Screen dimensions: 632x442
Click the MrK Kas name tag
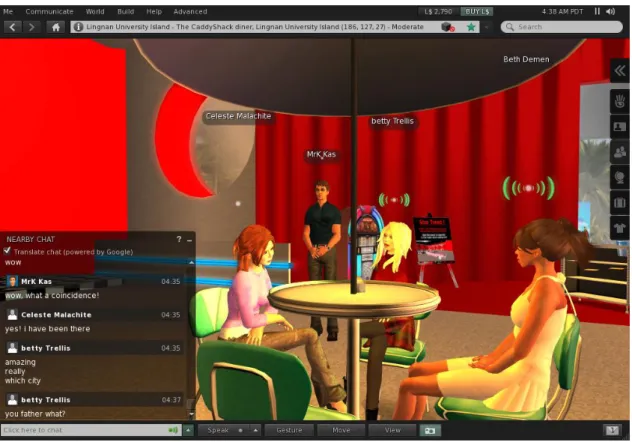321,154
